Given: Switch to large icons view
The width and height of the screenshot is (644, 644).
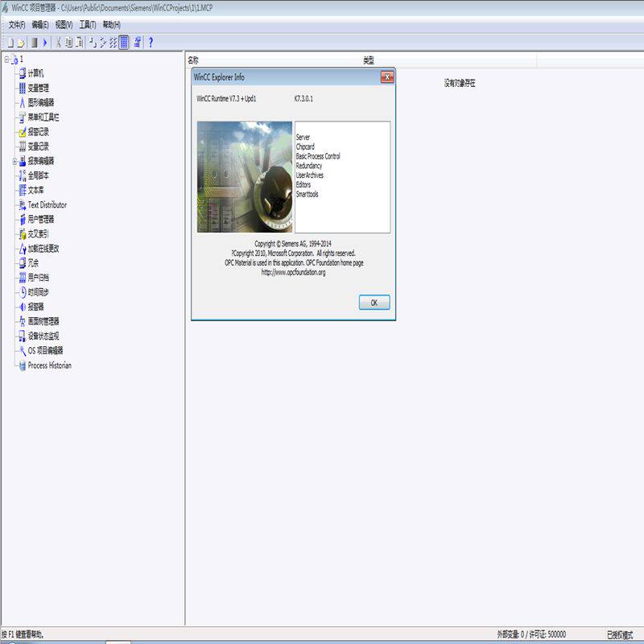Looking at the screenshot, I should click(93, 43).
